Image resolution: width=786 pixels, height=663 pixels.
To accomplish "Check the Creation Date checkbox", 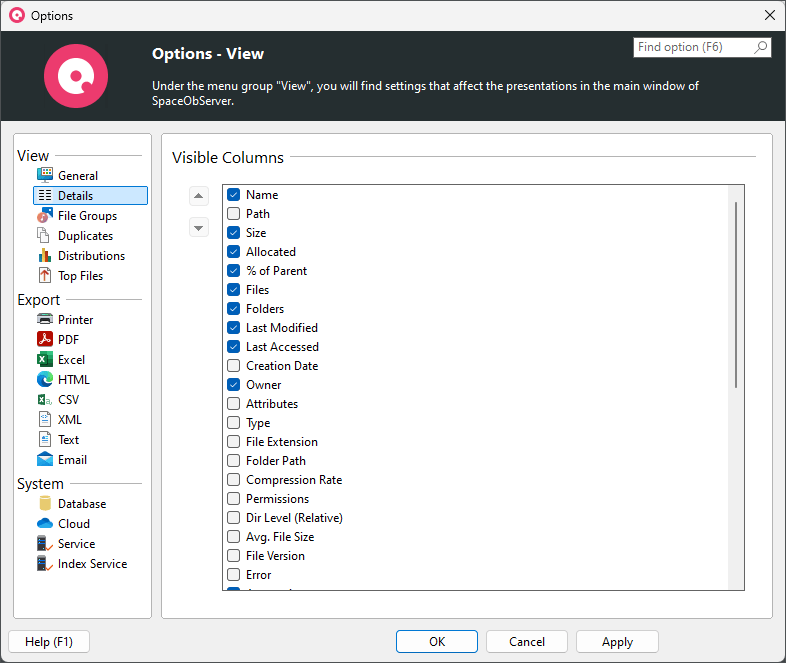I will click(233, 366).
